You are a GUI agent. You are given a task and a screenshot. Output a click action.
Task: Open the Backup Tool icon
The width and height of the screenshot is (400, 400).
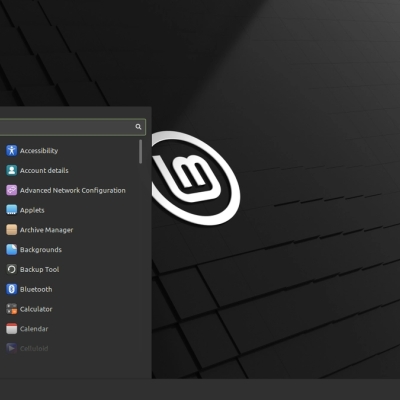click(x=11, y=269)
